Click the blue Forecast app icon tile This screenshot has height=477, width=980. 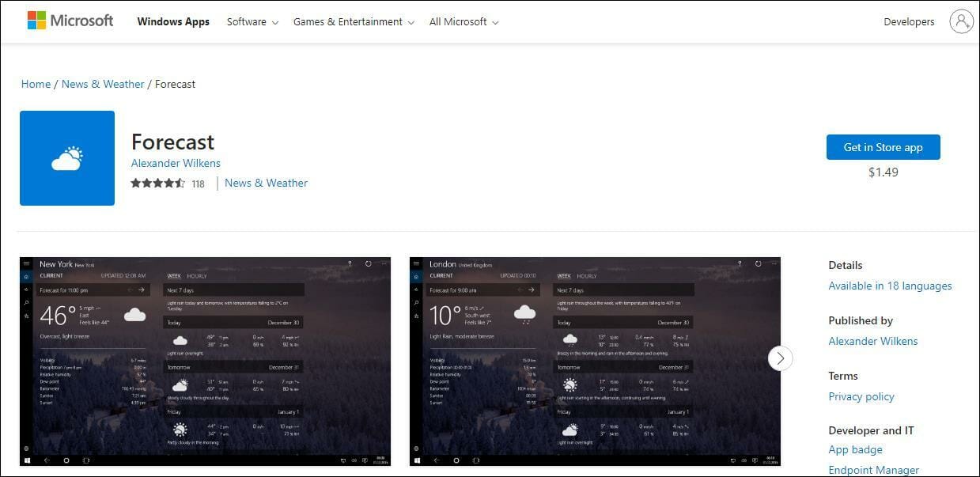tap(67, 157)
